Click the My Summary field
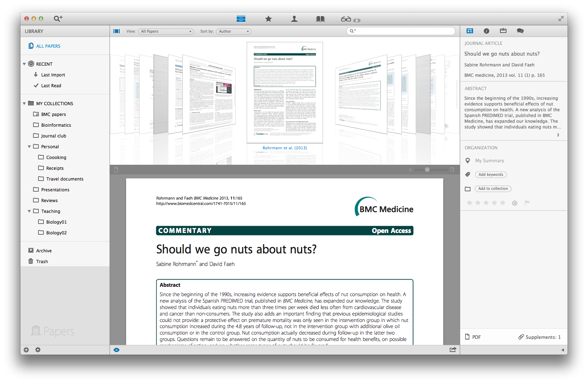588x383 pixels. click(x=490, y=161)
